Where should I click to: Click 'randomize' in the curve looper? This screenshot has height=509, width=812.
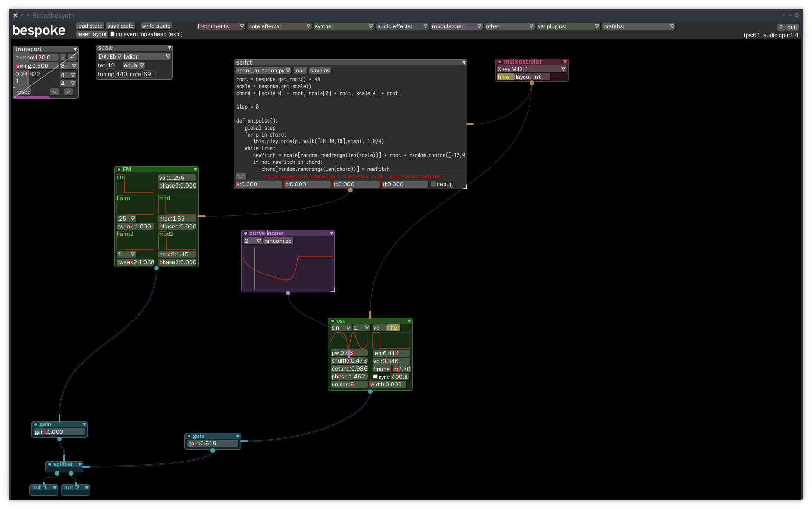278,241
